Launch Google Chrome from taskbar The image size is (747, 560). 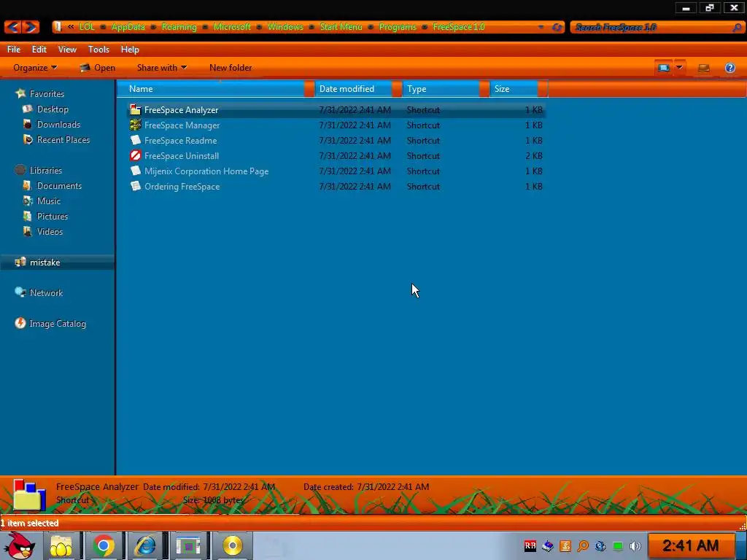tap(104, 545)
